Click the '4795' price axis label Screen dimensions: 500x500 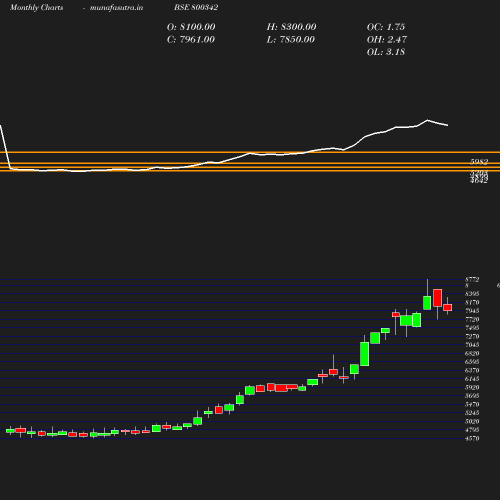(472, 430)
